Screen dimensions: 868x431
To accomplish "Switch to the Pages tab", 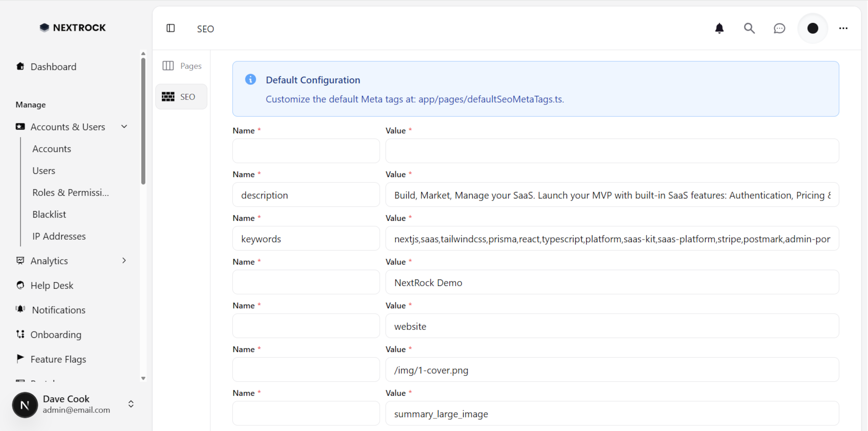I will click(182, 66).
